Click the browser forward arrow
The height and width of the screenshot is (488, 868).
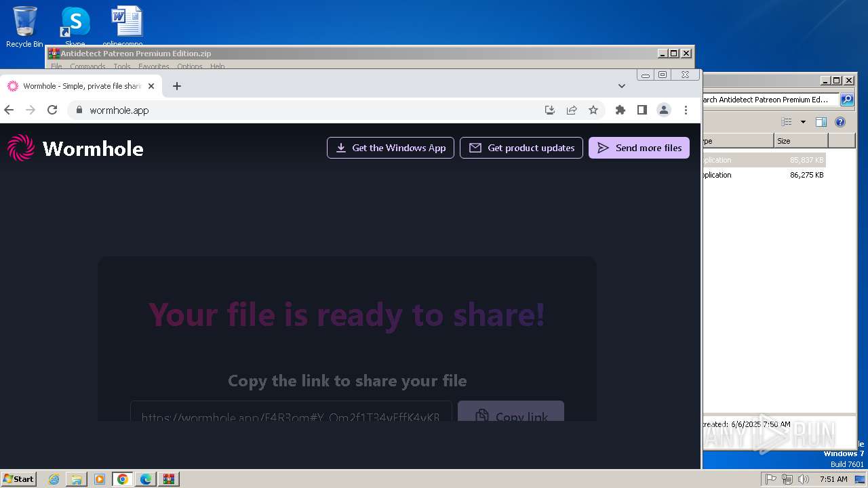coord(31,110)
